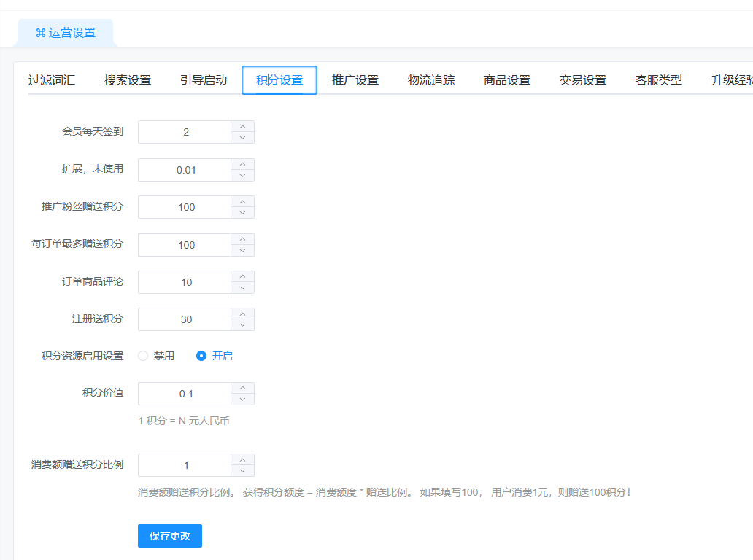This screenshot has width=753, height=560.
Task: Click up arrow for 推广粉丝赠送积分
Action: pos(242,202)
